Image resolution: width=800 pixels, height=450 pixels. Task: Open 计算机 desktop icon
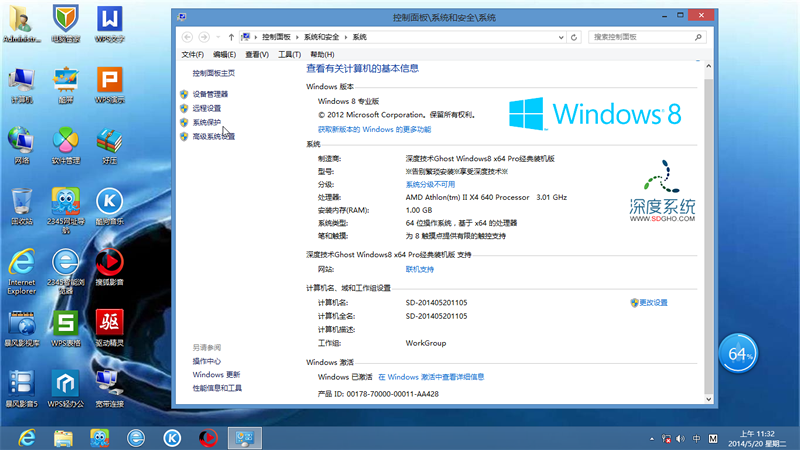(21, 85)
